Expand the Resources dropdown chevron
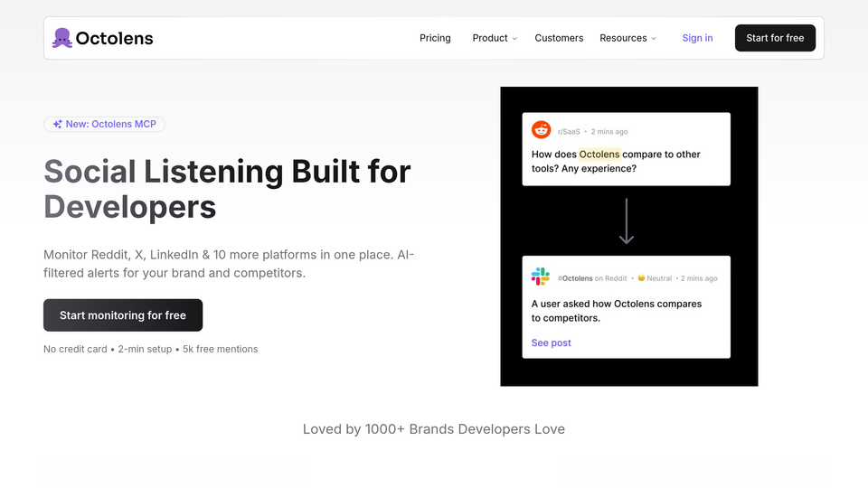The width and height of the screenshot is (868, 488). point(654,39)
